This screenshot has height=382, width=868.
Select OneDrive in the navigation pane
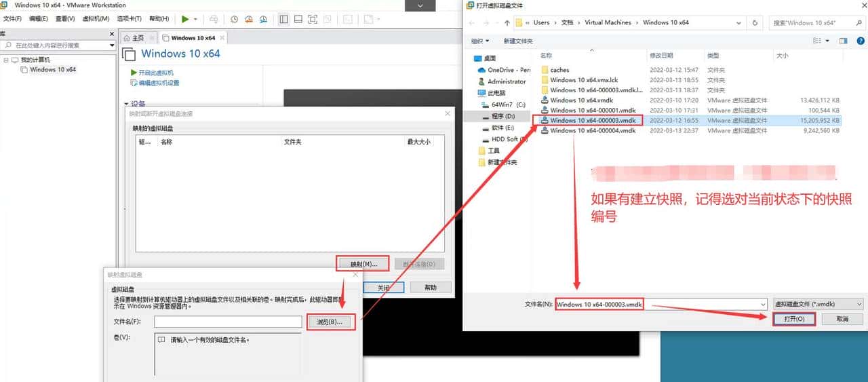[x=503, y=70]
